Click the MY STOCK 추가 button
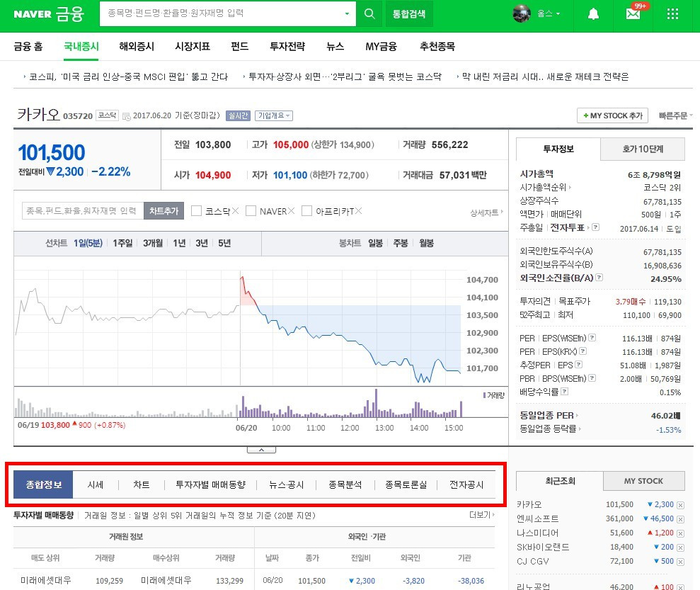 point(612,115)
